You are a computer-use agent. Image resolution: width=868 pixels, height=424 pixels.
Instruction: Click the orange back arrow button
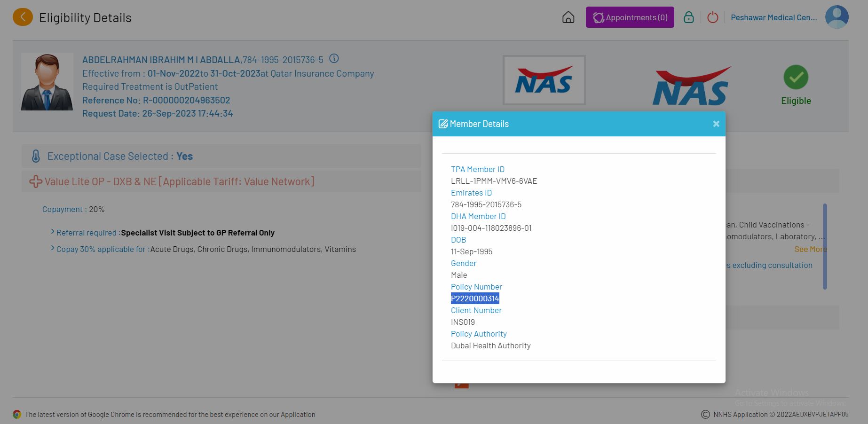coord(23,17)
